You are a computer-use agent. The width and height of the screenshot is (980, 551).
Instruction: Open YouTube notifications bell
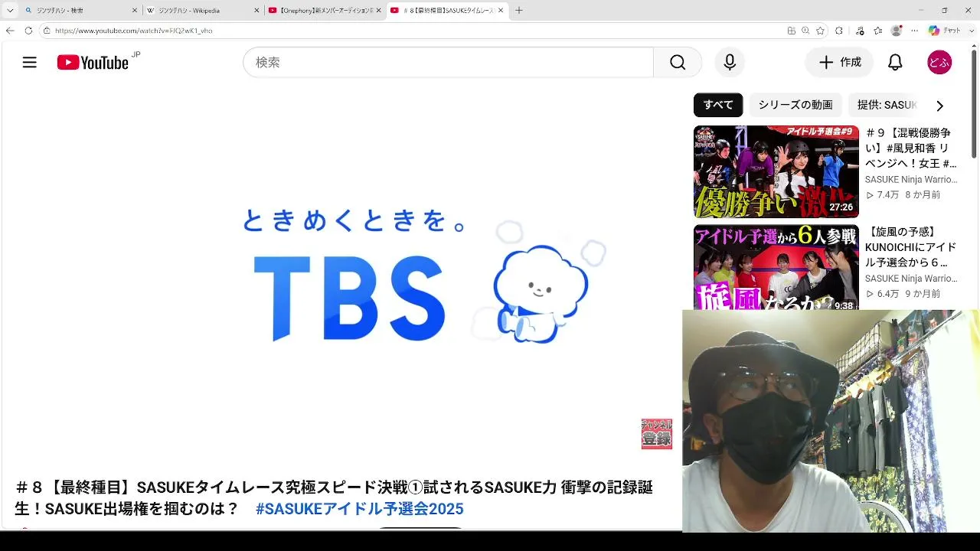(895, 63)
